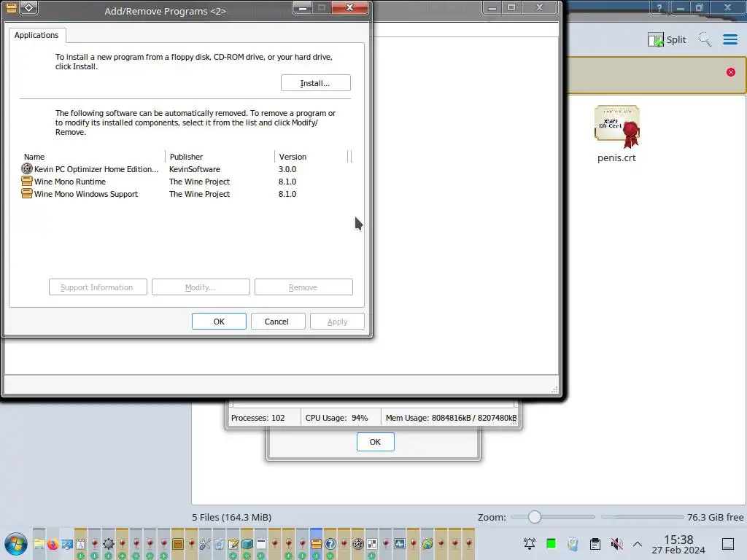Click the Mem Usage status entry

point(451,418)
